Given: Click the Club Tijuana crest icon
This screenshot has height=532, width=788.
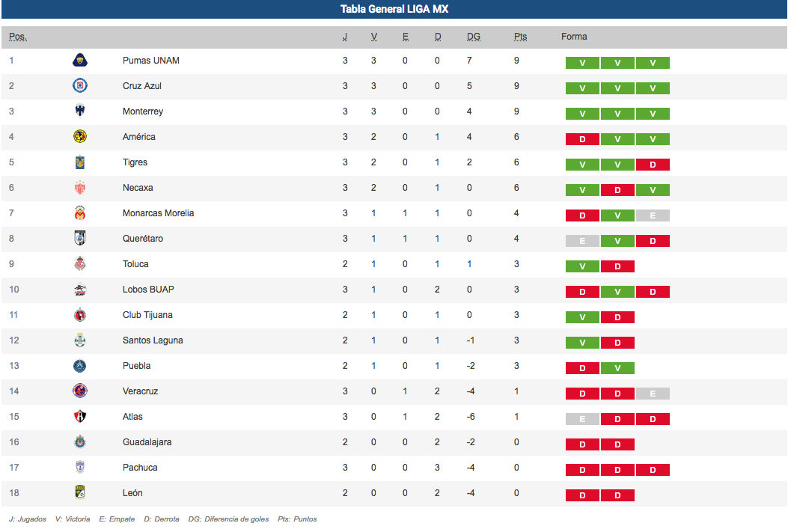Looking at the screenshot, I should click(x=79, y=315).
